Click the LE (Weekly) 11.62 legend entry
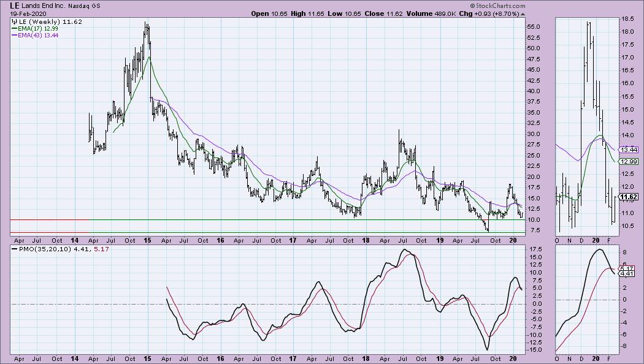The height and width of the screenshot is (364, 644). click(50, 21)
